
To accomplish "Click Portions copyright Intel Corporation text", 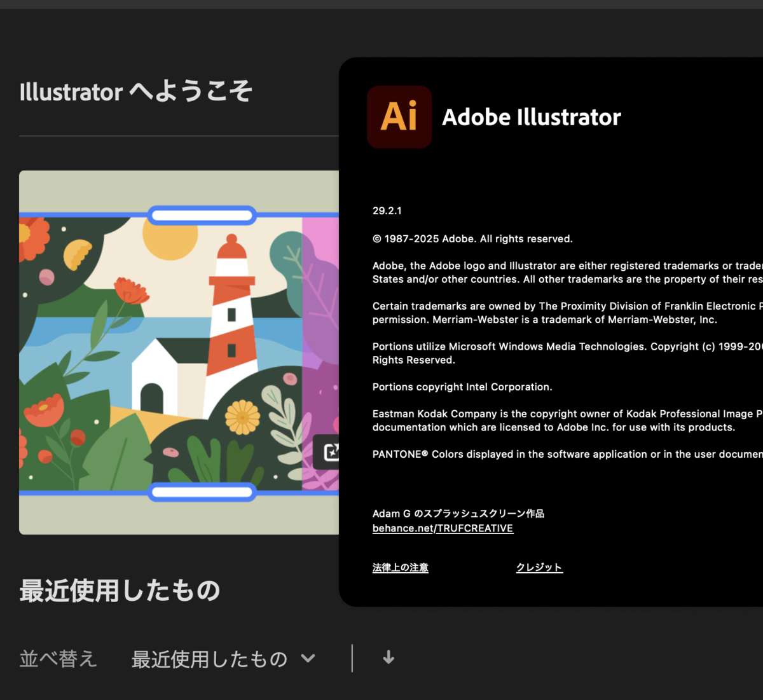I will point(462,387).
